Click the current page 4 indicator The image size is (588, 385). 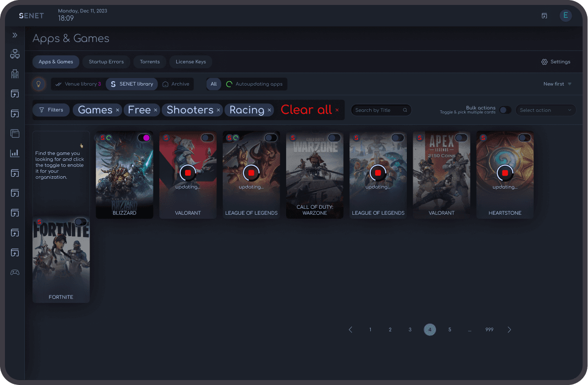coord(430,330)
